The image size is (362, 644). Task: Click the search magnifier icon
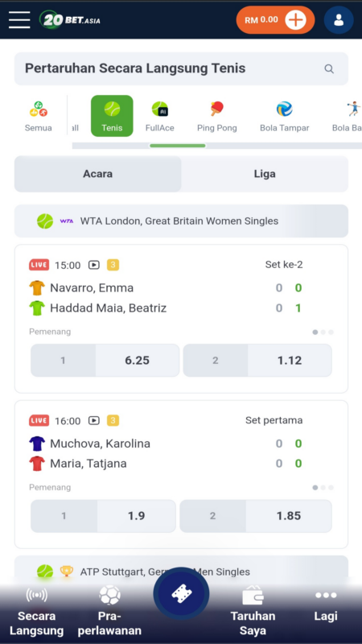(x=329, y=68)
